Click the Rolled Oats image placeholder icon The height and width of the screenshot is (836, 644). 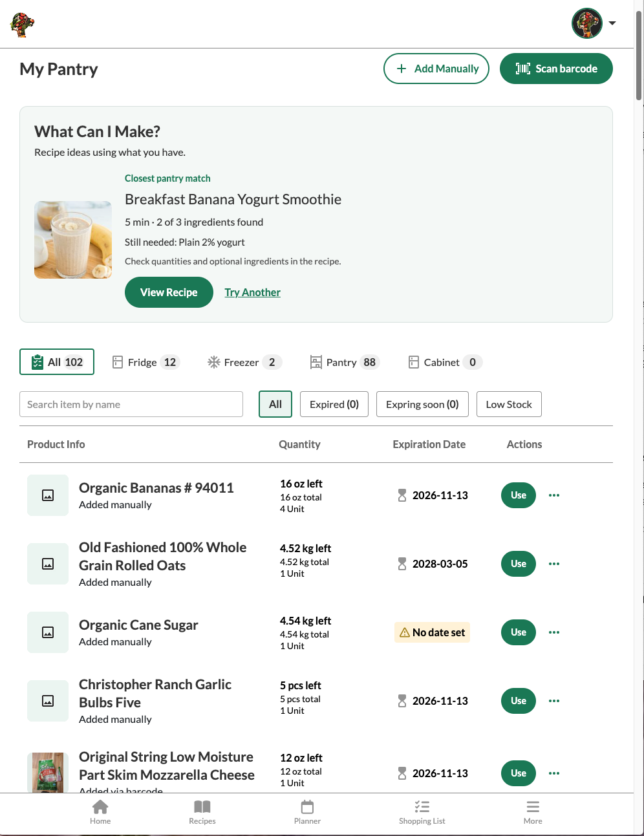(48, 564)
